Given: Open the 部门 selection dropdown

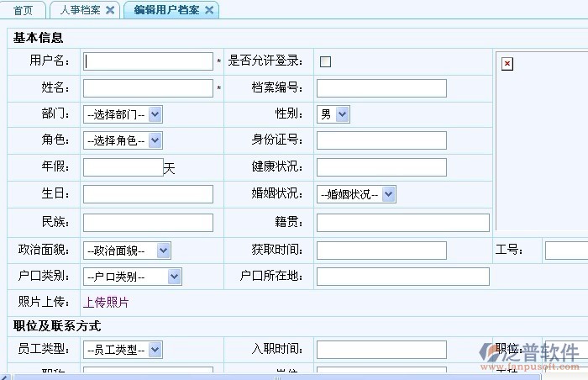Looking at the screenshot, I should [x=123, y=114].
